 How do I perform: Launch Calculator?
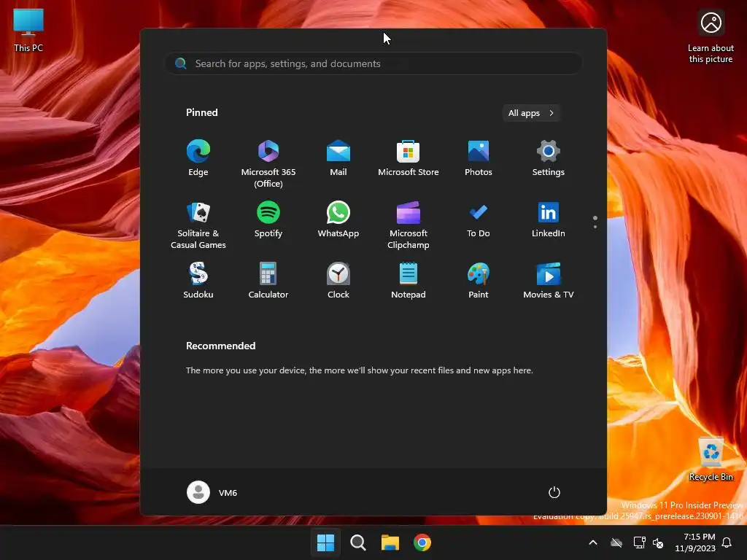point(268,281)
